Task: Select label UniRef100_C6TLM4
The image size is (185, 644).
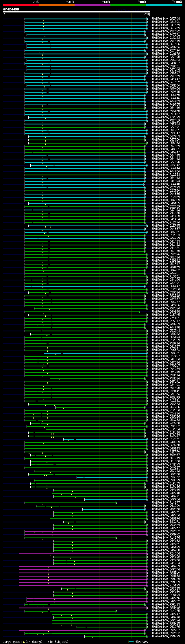Action: point(166,69)
